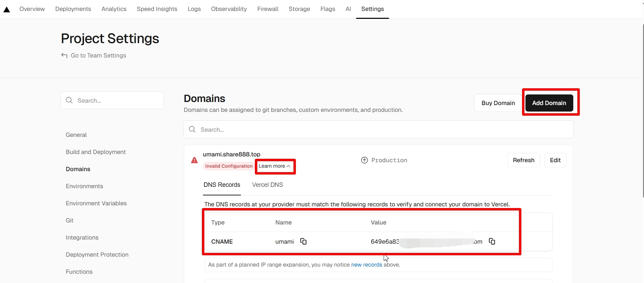The height and width of the screenshot is (283, 644).
Task: Go to the Flags tab
Action: pos(328,9)
